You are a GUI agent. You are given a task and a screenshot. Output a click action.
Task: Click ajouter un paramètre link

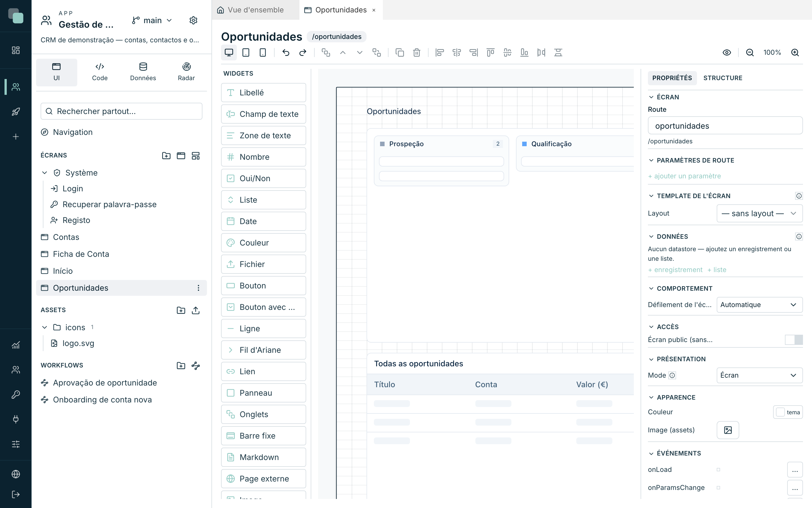click(684, 176)
